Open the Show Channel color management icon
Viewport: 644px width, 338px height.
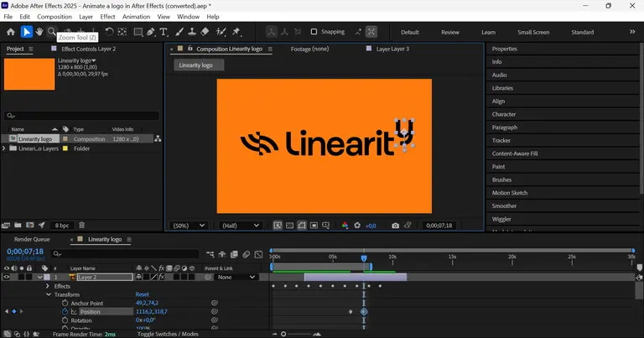(345, 226)
